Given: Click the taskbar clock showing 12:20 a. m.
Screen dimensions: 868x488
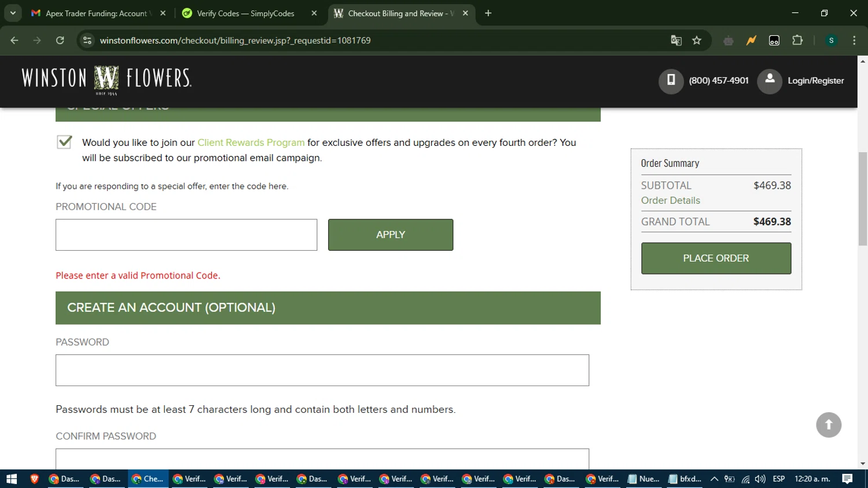Looking at the screenshot, I should [x=812, y=479].
